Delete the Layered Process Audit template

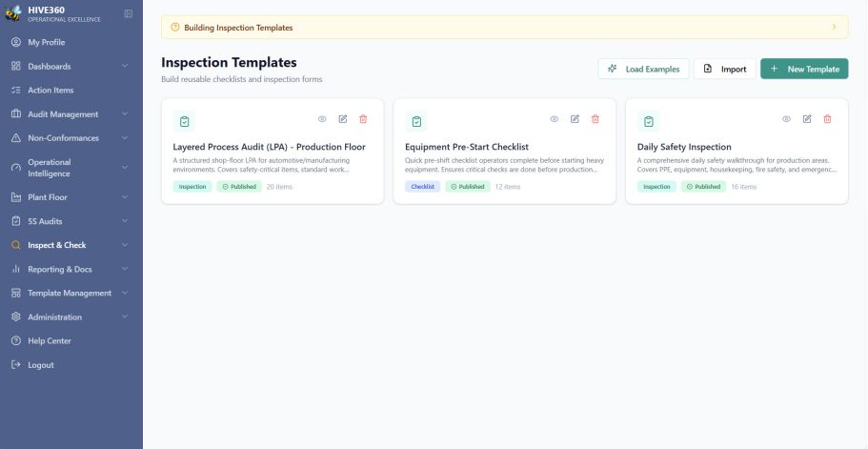(x=363, y=119)
